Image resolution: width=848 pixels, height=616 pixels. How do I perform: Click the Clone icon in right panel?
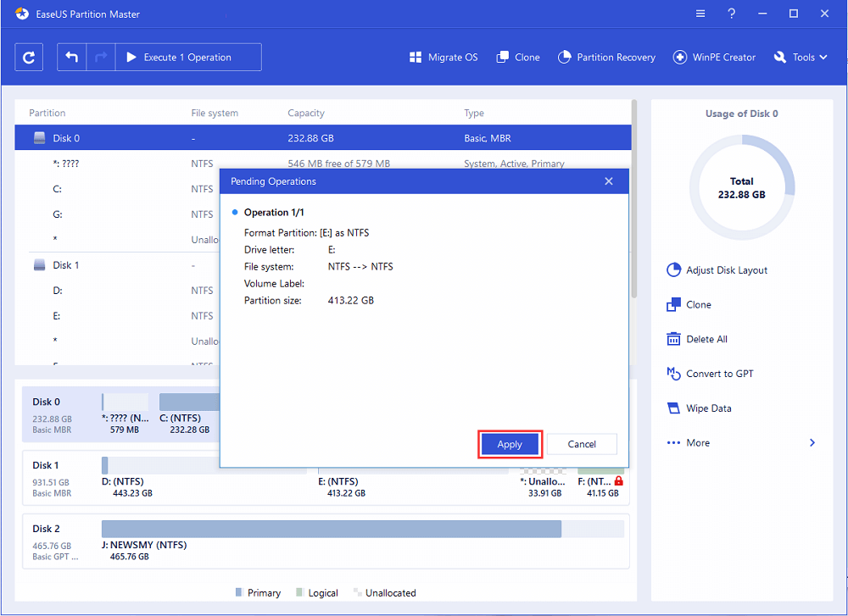click(673, 305)
